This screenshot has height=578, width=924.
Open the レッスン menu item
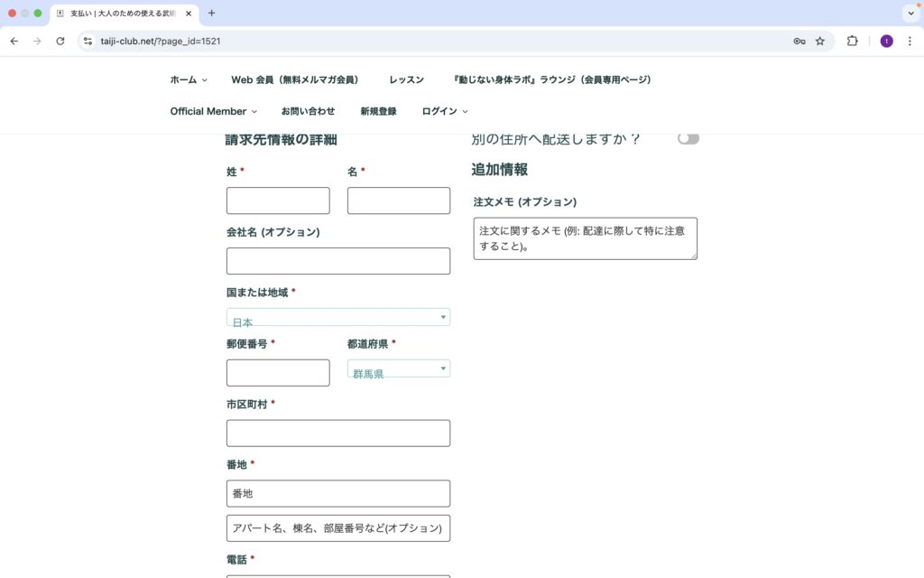coord(406,79)
